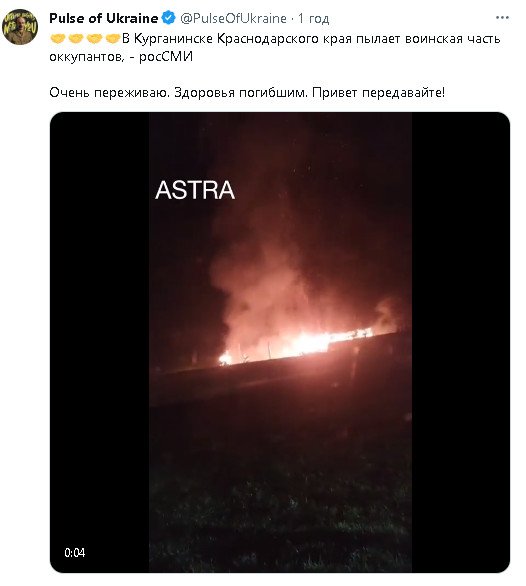Click the right black letterbox of the video
This screenshot has height=586, width=526.
(x=461, y=342)
